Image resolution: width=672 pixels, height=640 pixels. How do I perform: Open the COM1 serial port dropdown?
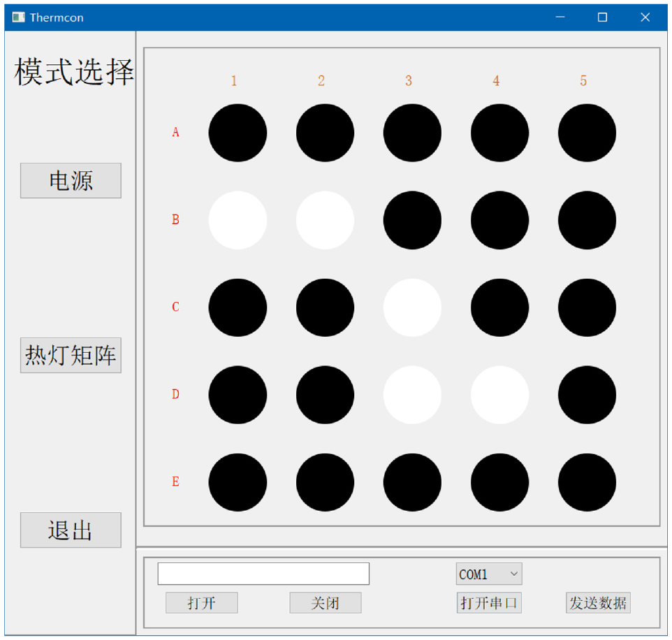pos(489,574)
